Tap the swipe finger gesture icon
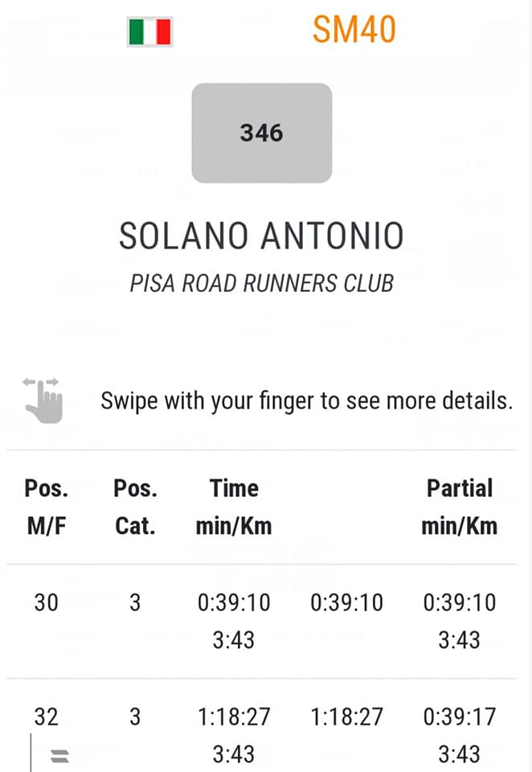 [43, 400]
